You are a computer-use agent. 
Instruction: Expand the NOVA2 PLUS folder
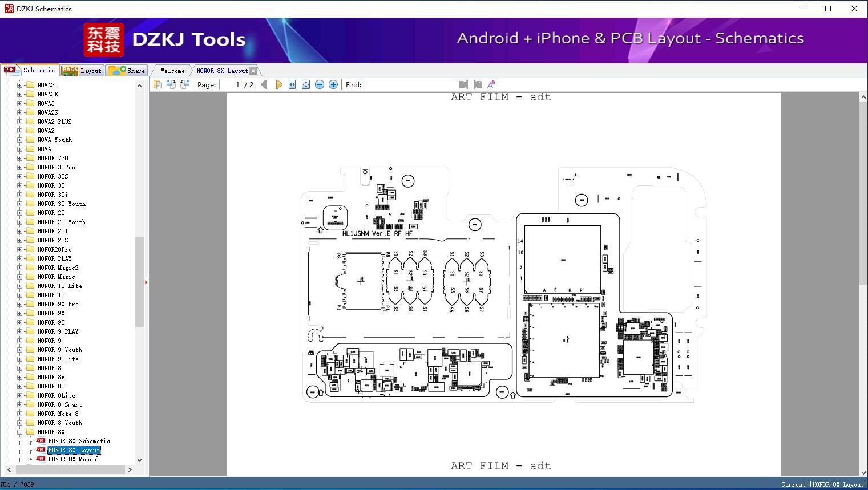tap(20, 122)
